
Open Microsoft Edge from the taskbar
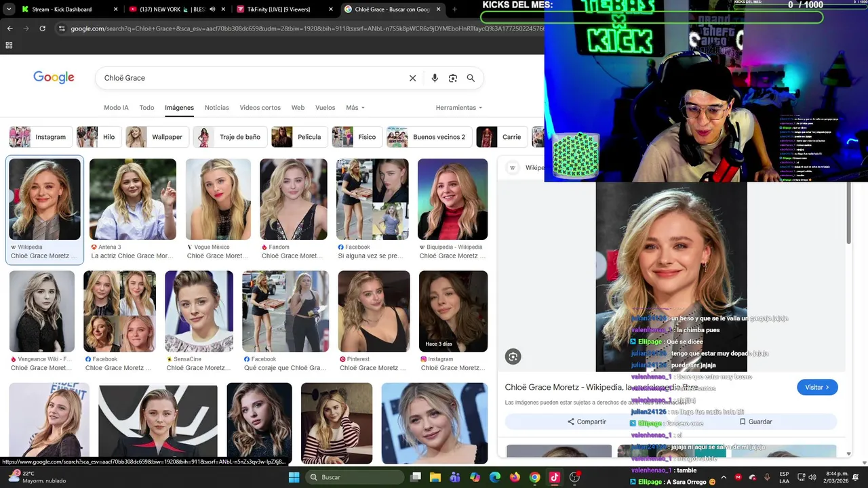(495, 477)
